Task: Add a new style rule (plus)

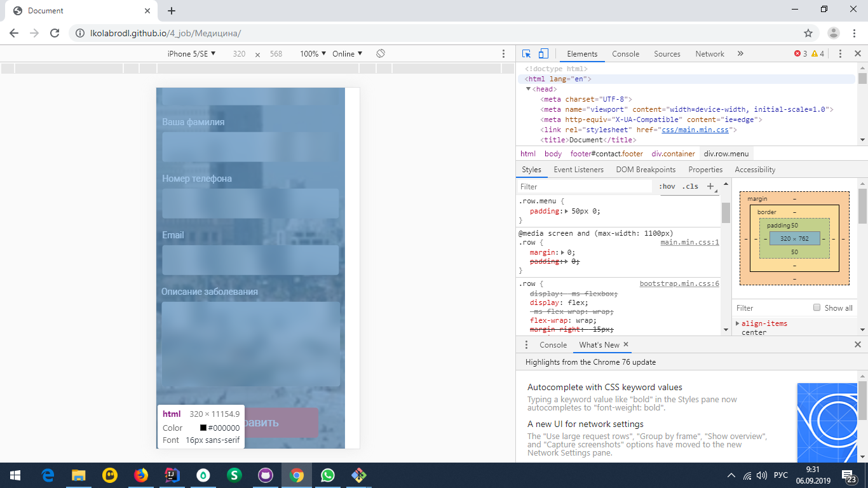Action: [711, 187]
